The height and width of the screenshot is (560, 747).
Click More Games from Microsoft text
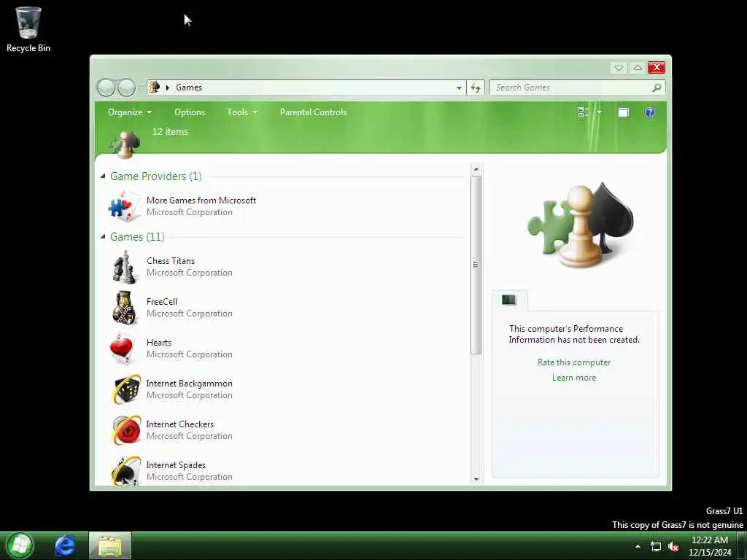[201, 201]
